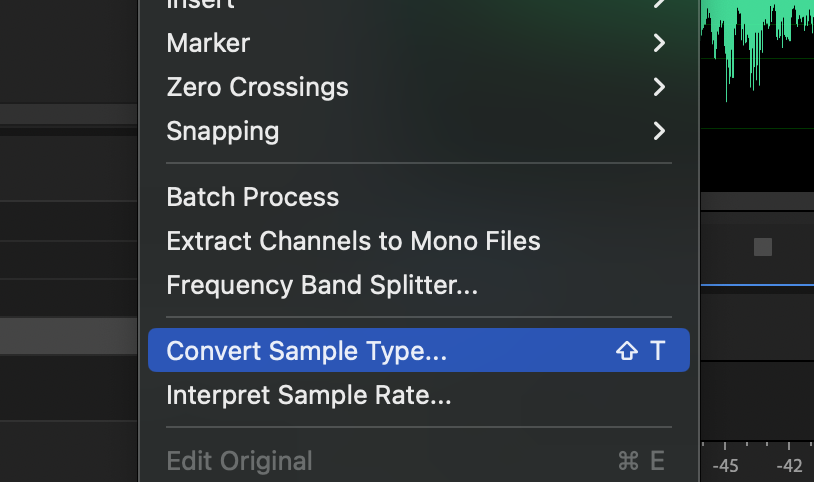Click the empty black lower waveform channel
Screen dimensions: 814x482
click(x=757, y=159)
